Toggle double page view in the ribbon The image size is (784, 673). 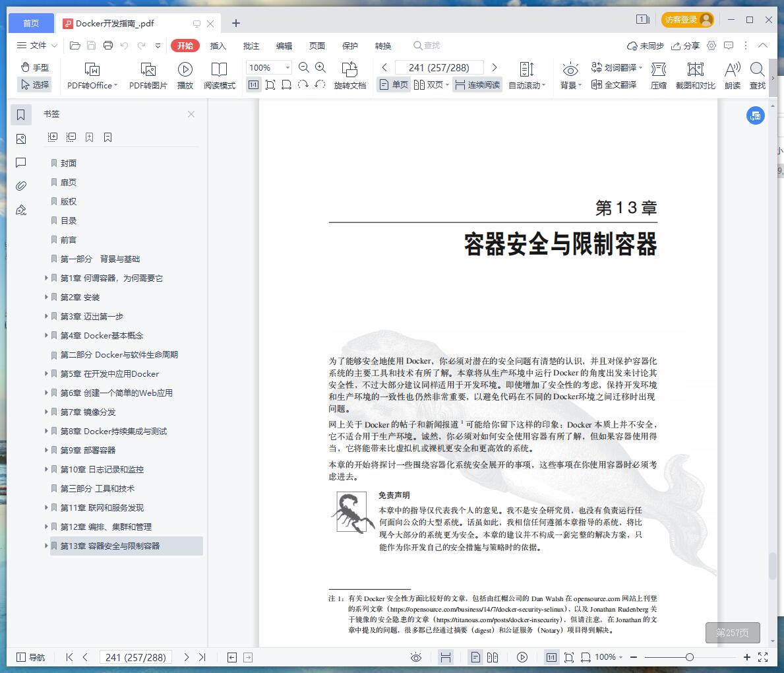tap(431, 84)
